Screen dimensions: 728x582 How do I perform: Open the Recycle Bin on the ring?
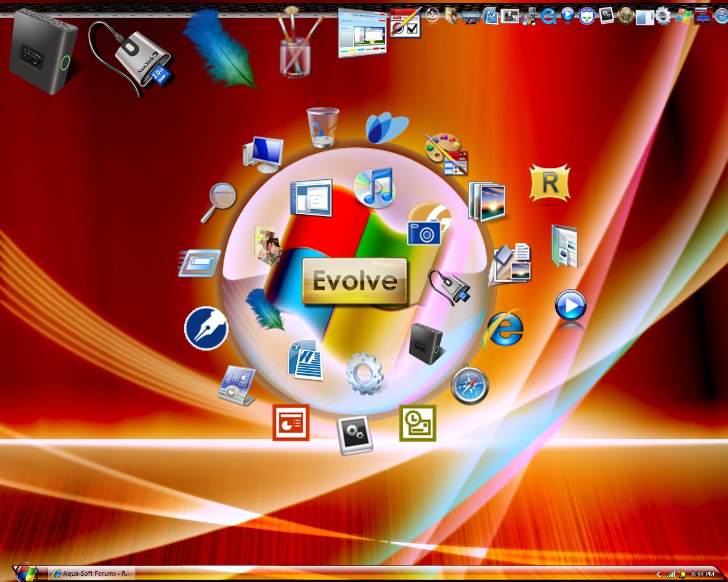click(x=322, y=127)
